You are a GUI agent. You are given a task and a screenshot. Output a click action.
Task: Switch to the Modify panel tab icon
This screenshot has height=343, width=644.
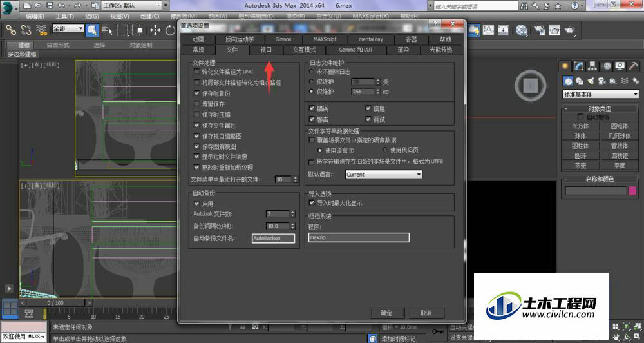tap(579, 66)
